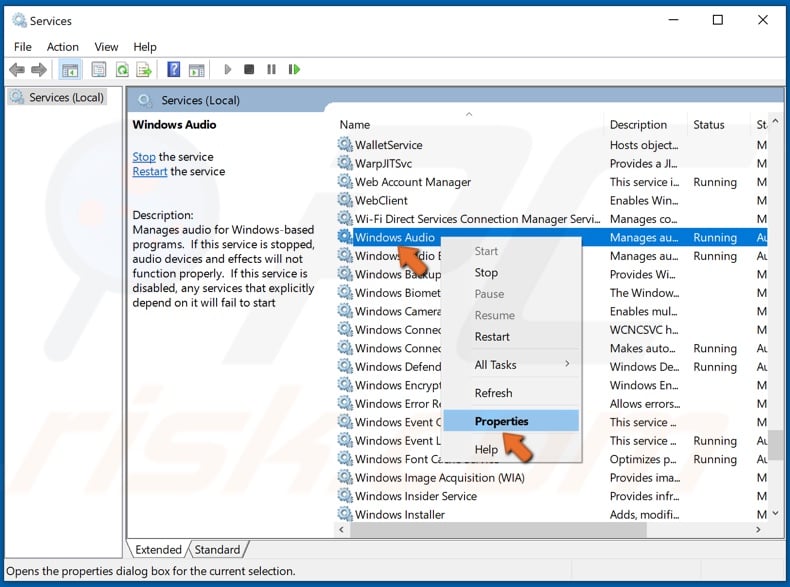Switch to the Extended tab

(x=158, y=550)
